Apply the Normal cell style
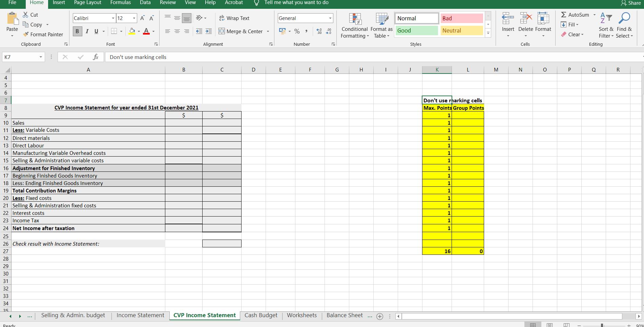 point(416,18)
